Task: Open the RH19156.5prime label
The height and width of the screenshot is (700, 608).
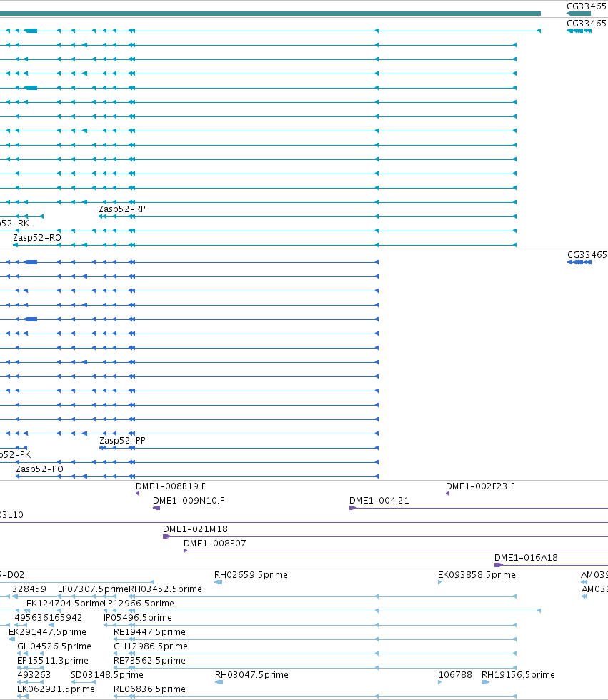Action: pos(518,674)
